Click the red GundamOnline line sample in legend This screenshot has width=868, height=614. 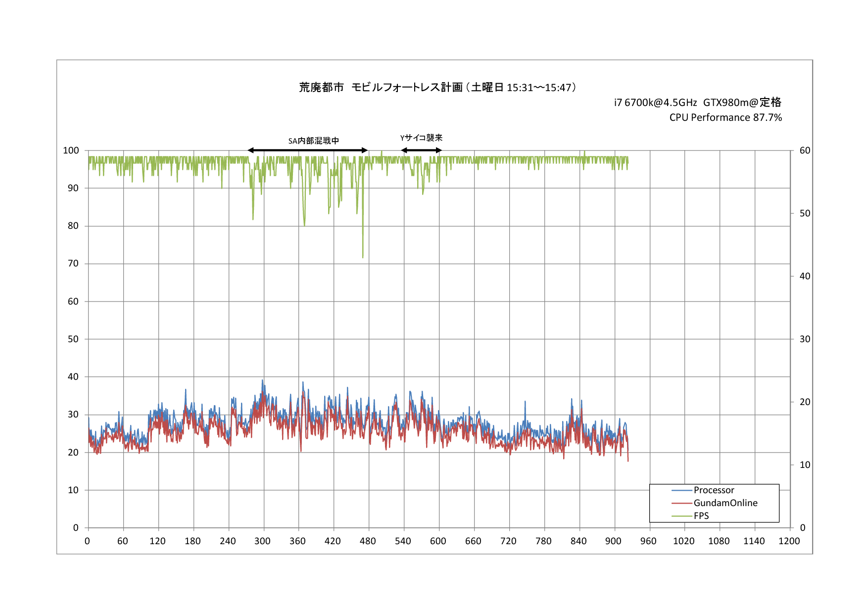pos(681,504)
